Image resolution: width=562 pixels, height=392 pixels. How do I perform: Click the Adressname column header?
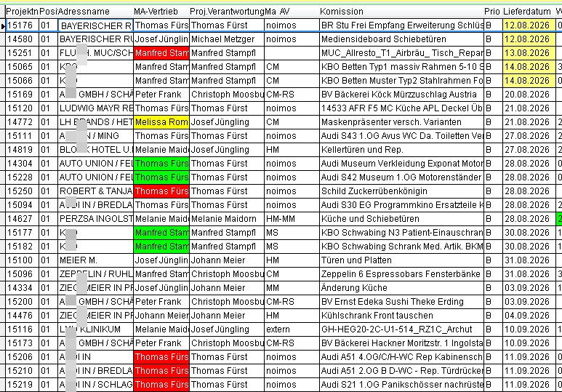coord(95,12)
